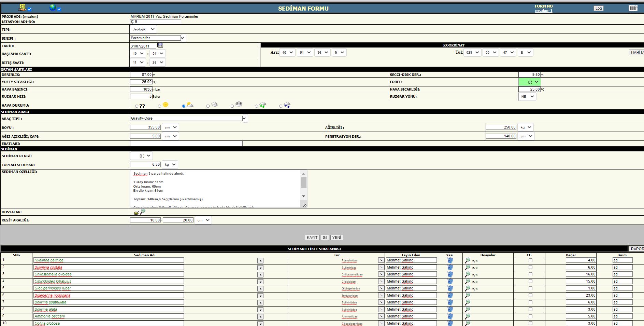Open the Yazı note icon for Hyalinea balthica
The image size is (644, 326).
pyautogui.click(x=450, y=260)
